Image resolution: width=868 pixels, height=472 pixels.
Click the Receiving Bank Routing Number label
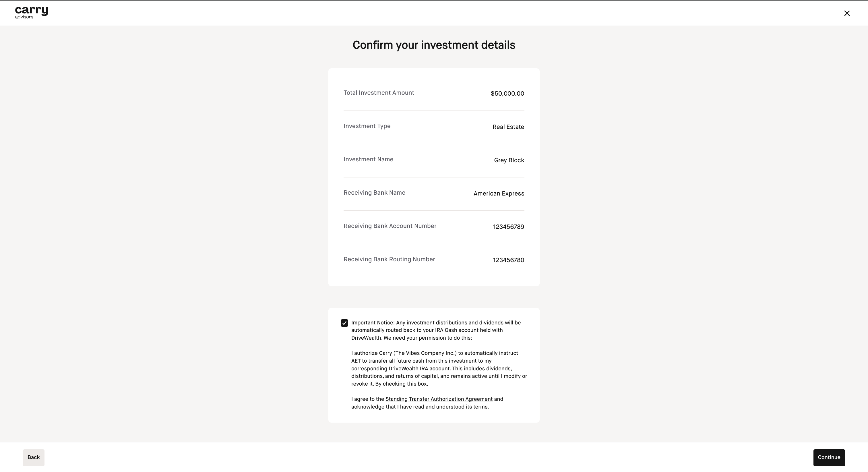tap(389, 259)
